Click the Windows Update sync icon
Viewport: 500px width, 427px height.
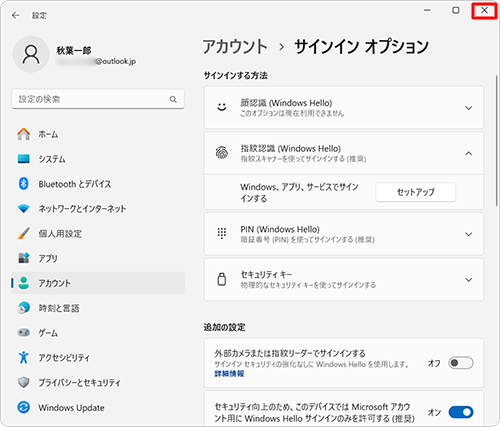point(24,407)
